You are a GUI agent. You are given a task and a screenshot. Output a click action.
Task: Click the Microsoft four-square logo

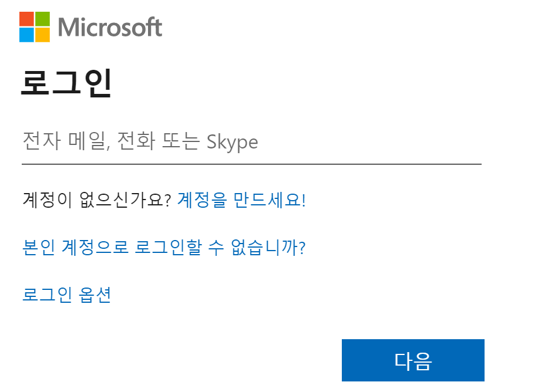(34, 26)
